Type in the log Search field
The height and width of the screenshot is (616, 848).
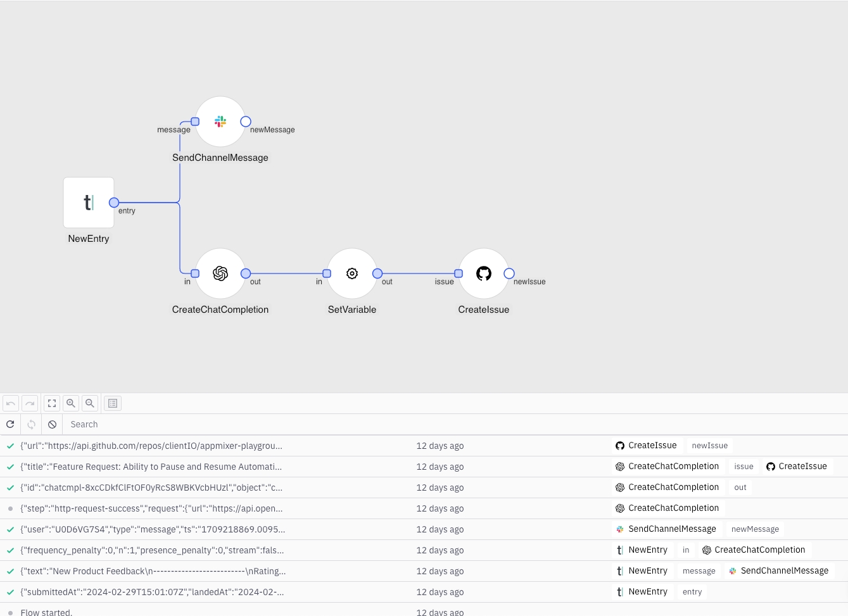(253, 424)
